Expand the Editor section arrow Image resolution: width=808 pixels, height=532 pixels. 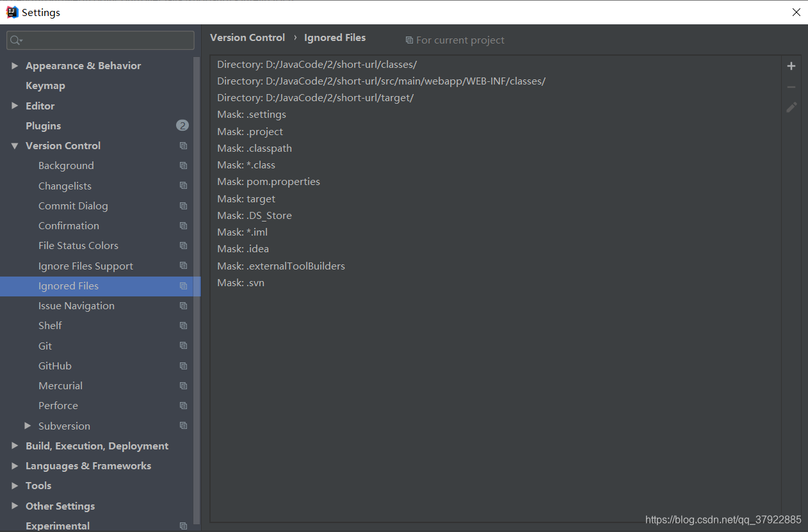click(x=15, y=106)
